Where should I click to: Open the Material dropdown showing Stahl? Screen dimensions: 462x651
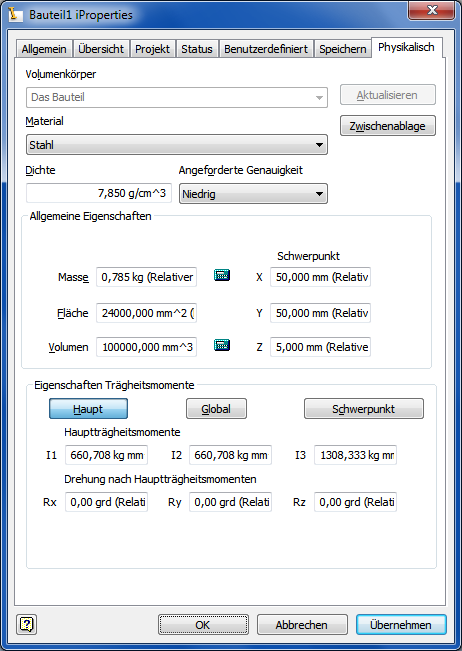pos(177,145)
